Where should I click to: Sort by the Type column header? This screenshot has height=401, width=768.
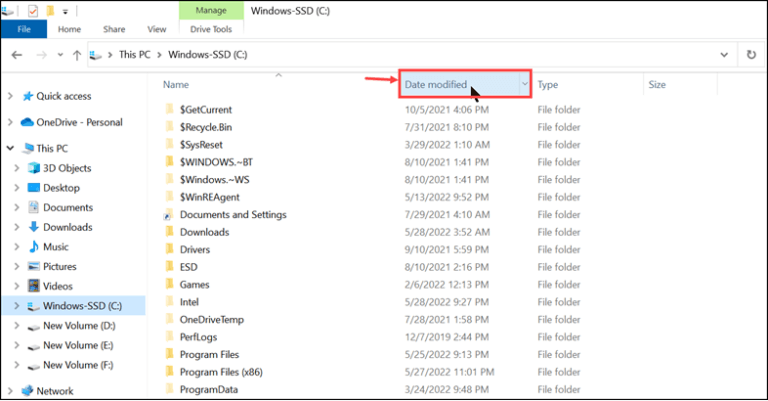click(x=548, y=85)
